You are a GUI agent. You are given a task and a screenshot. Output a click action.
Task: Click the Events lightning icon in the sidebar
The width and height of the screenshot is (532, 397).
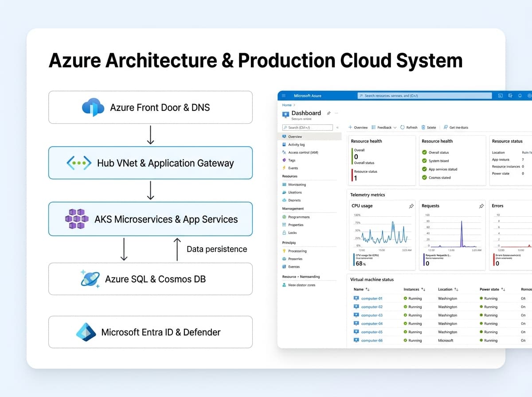(284, 168)
